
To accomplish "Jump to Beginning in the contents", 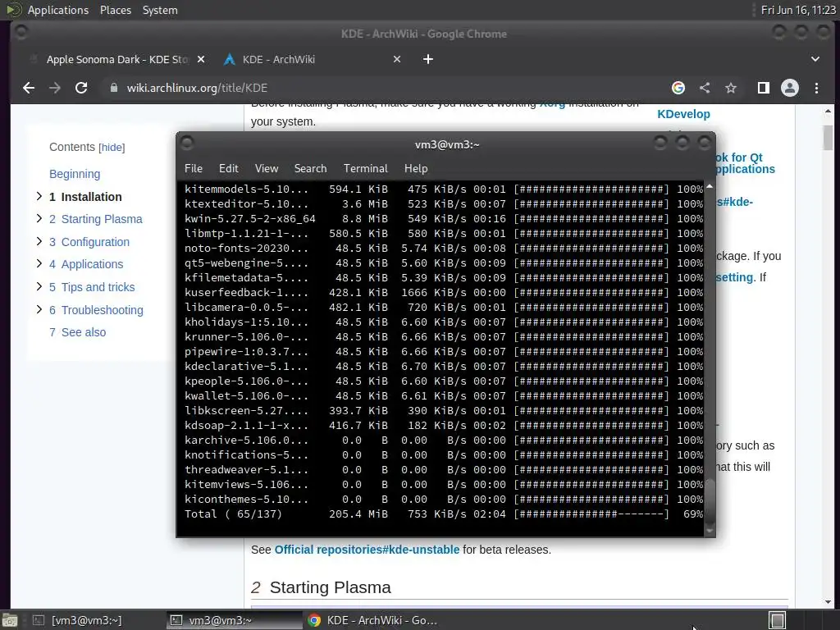I will pyautogui.click(x=75, y=174).
